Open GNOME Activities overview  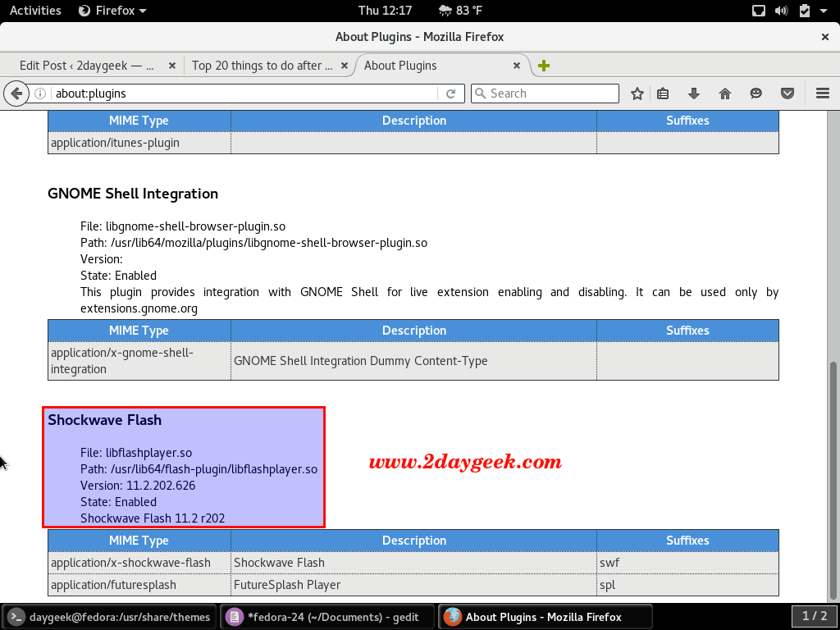35,10
